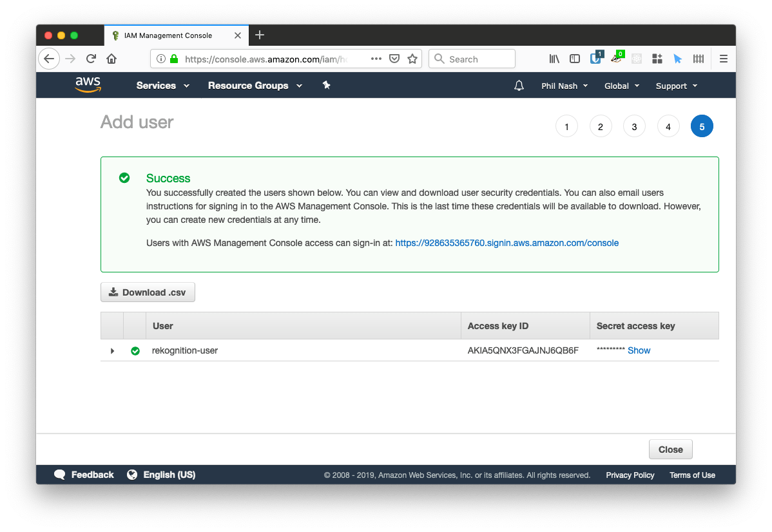Viewport: 772px width, 532px height.
Task: Jump to step 4 of Add user
Action: pyautogui.click(x=668, y=126)
